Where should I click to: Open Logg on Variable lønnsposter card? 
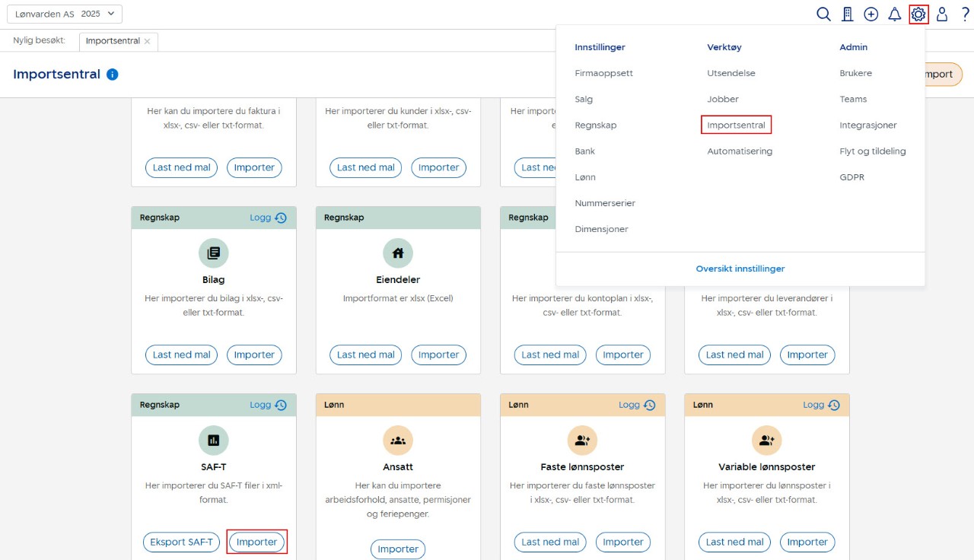click(821, 405)
